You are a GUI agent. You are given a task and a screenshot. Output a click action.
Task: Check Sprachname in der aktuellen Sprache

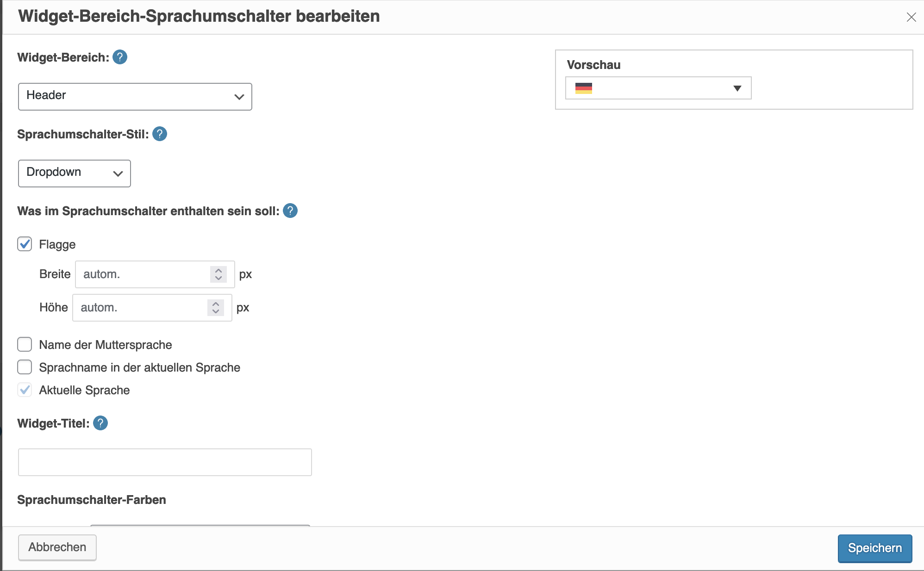pyautogui.click(x=25, y=367)
